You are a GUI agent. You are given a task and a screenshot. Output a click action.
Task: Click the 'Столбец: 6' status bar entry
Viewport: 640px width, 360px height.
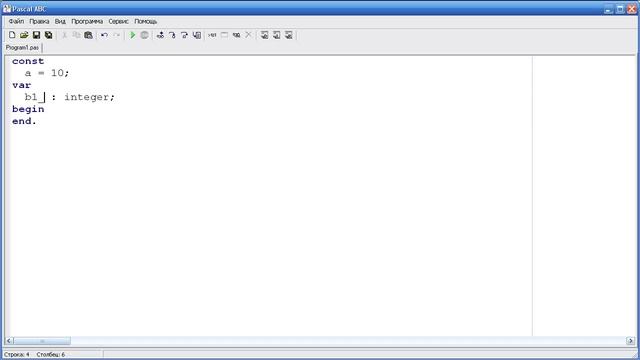point(51,354)
